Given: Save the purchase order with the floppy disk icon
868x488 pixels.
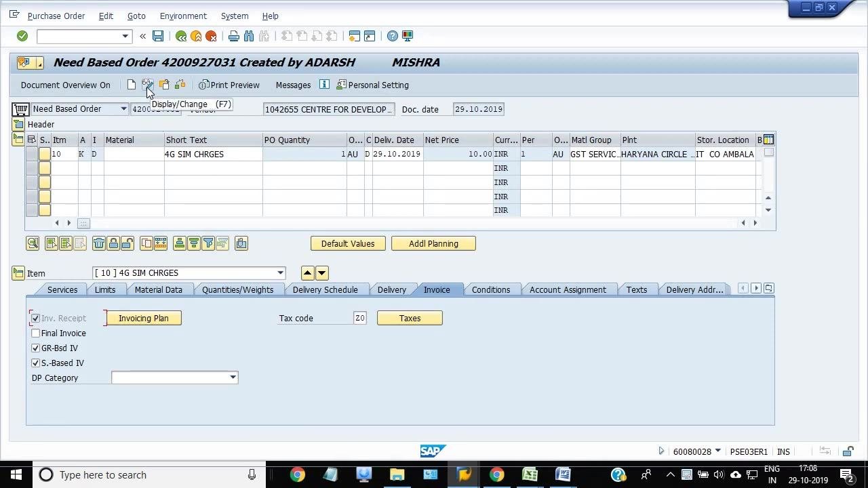Looking at the screenshot, I should tap(158, 36).
